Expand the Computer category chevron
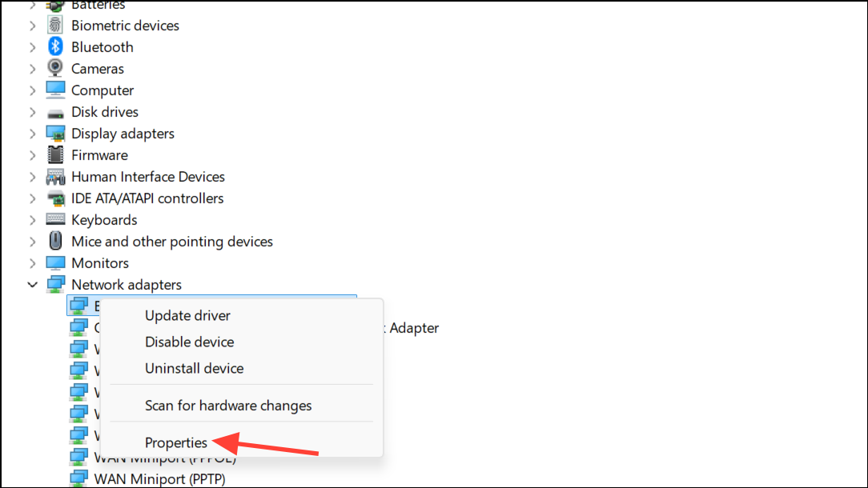Screen dimensions: 868x488 32,90
